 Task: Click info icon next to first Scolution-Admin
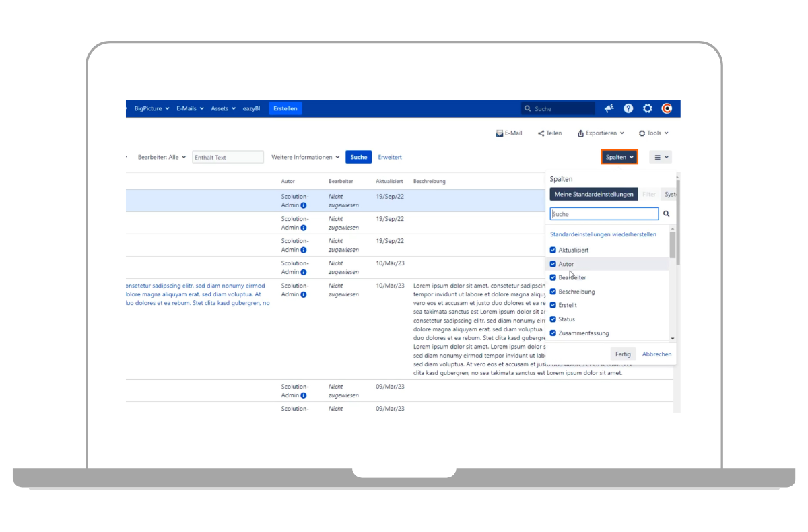click(x=304, y=205)
